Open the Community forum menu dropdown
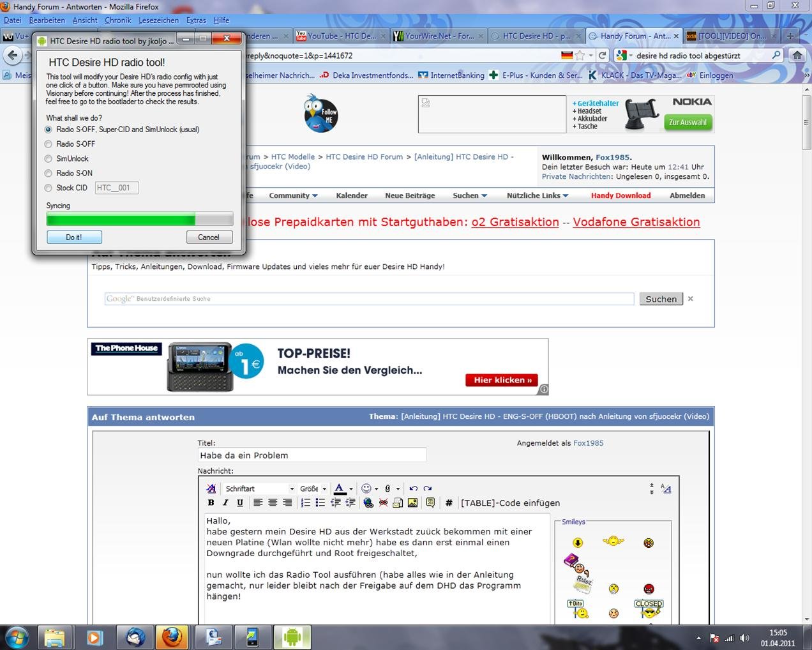This screenshot has width=812, height=650. click(293, 195)
